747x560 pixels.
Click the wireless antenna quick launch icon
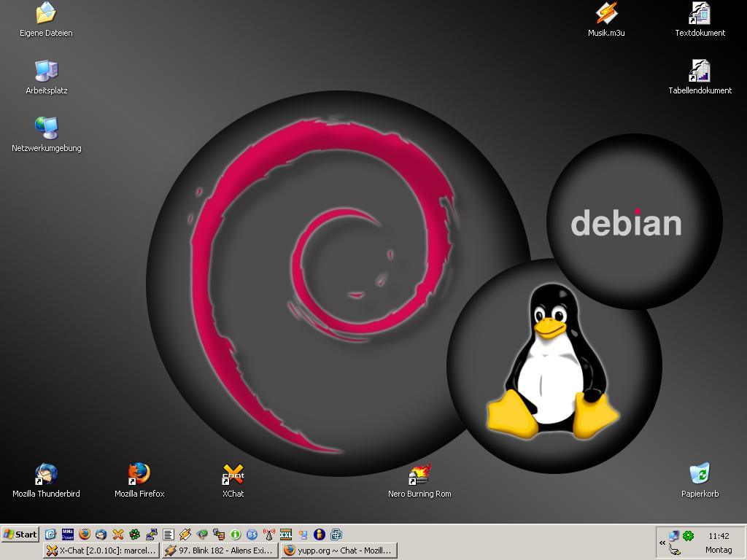[x=269, y=534]
